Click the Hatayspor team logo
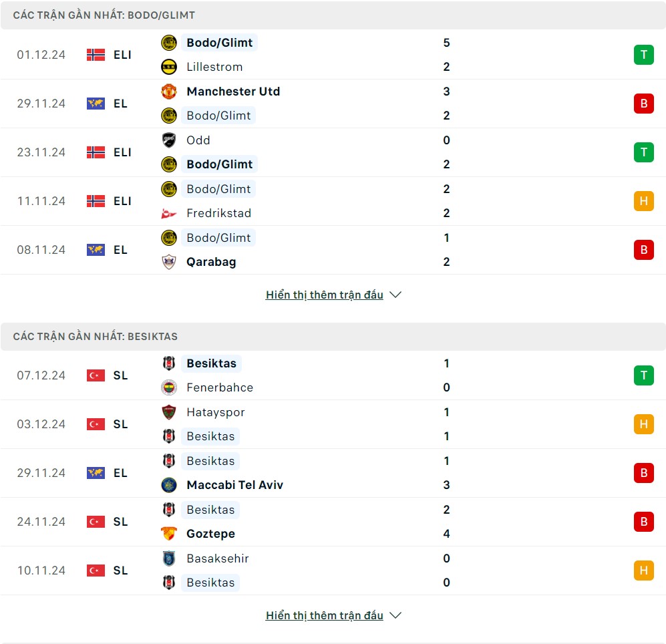The height and width of the screenshot is (644, 666). click(169, 412)
